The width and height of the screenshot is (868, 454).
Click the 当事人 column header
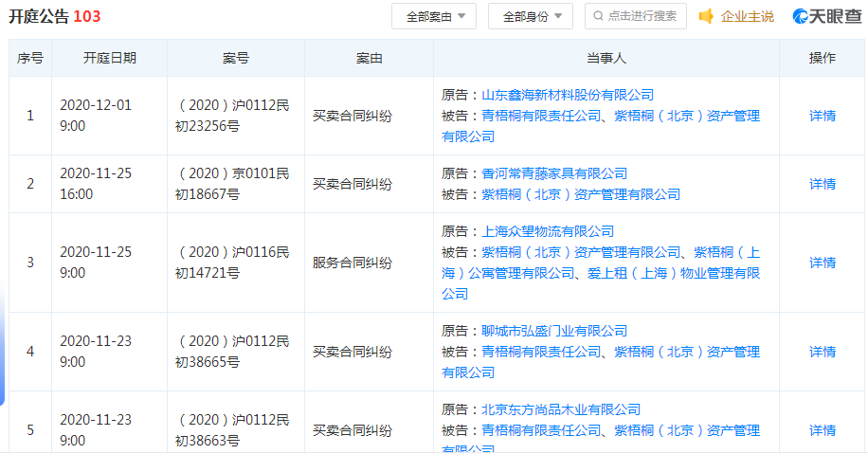(606, 58)
